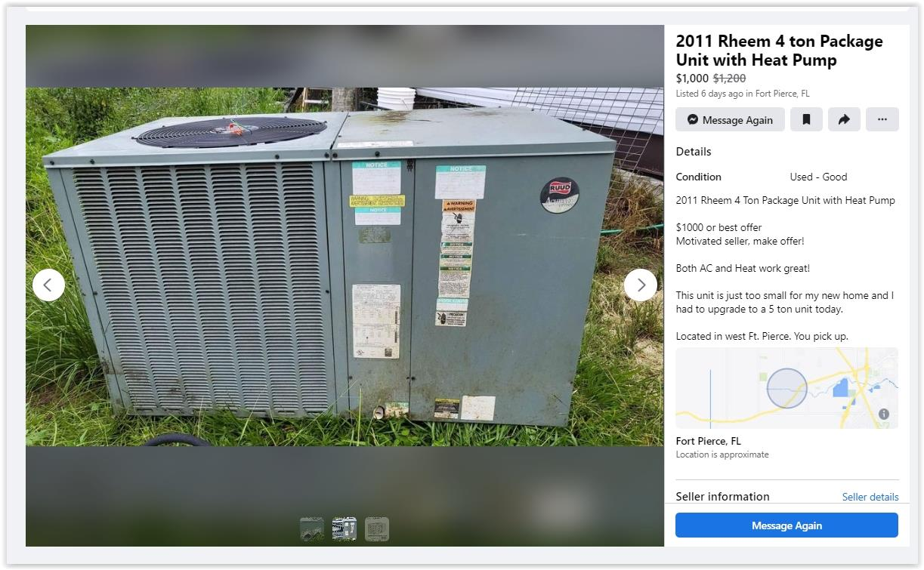Open the Seller details link
The height and width of the screenshot is (570, 924).
(x=870, y=497)
